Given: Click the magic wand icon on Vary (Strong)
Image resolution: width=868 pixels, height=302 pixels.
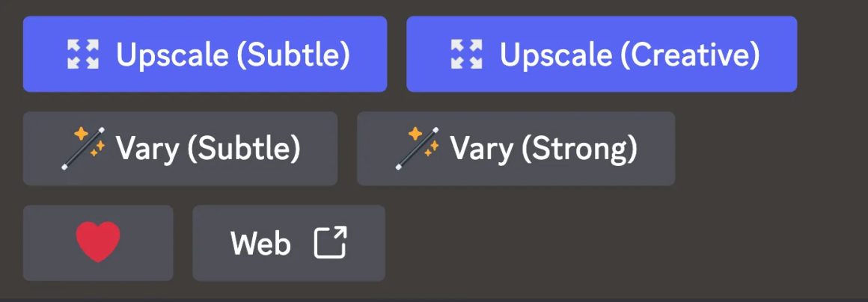Looking at the screenshot, I should click(418, 148).
